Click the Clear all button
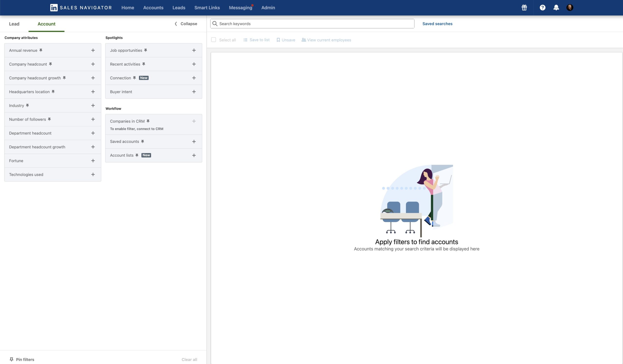The height and width of the screenshot is (364, 623). [x=189, y=360]
